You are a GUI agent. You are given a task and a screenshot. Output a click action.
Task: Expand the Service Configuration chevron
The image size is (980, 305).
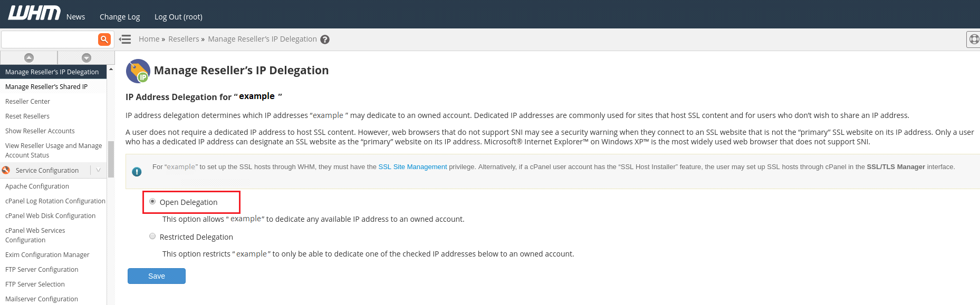(x=98, y=170)
